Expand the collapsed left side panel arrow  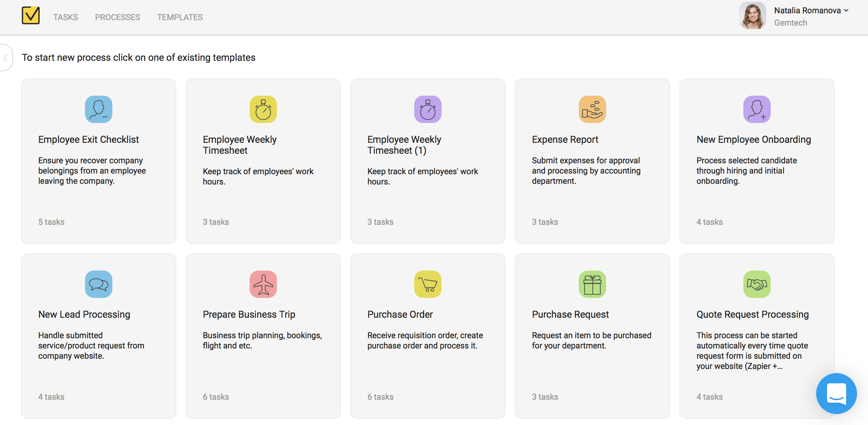click(5, 58)
